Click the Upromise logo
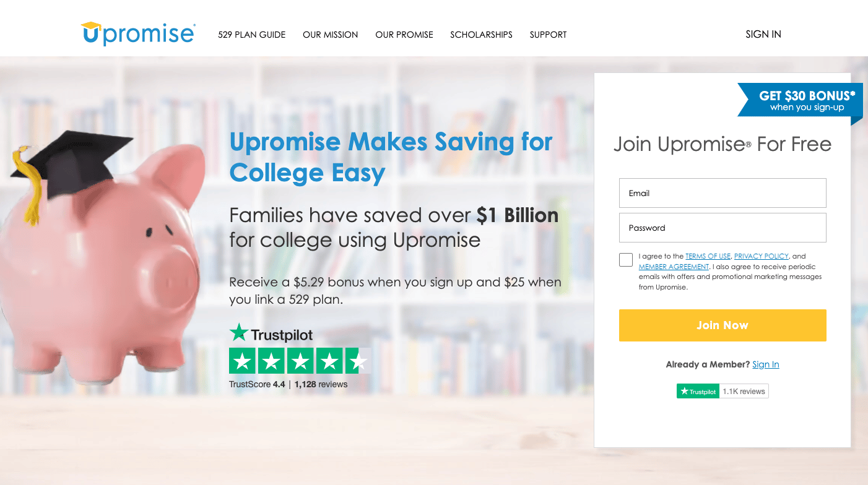This screenshot has height=485, width=868. [x=137, y=32]
